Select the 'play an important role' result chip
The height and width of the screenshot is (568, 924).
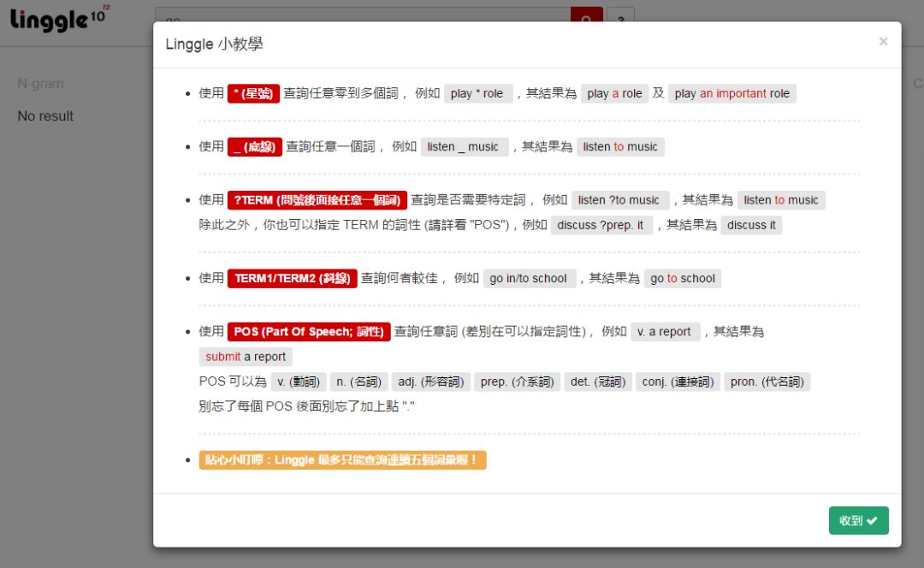tap(730, 93)
